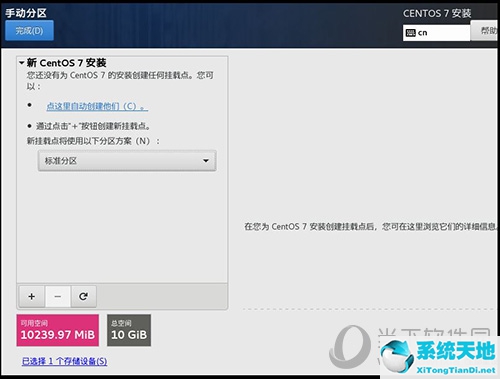Click the 可用空间 10239.97 MiB box
Viewport: 500px width, 379px height.
pyautogui.click(x=58, y=330)
